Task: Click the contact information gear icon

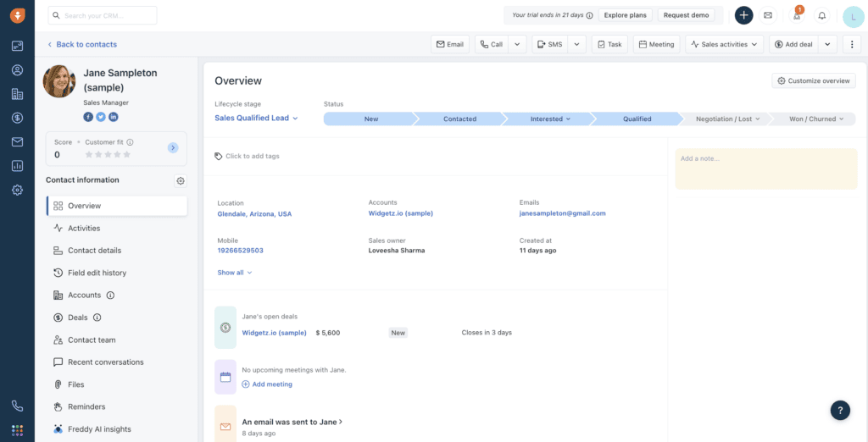Action: tap(181, 180)
